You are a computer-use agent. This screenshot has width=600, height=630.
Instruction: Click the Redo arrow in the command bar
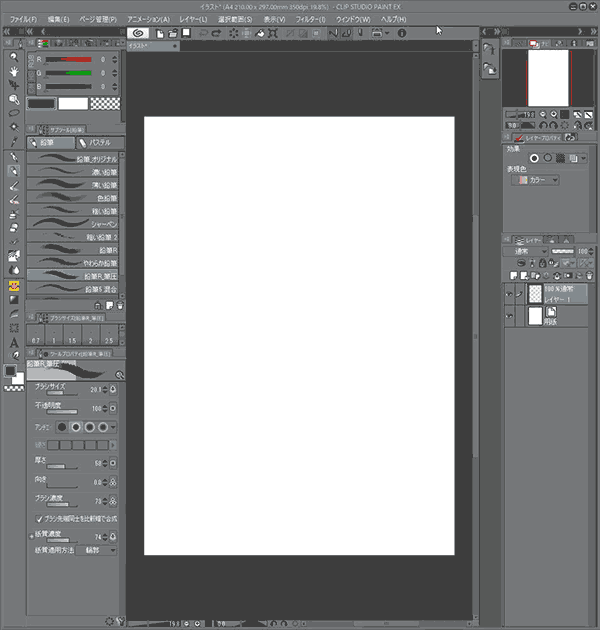[217, 33]
